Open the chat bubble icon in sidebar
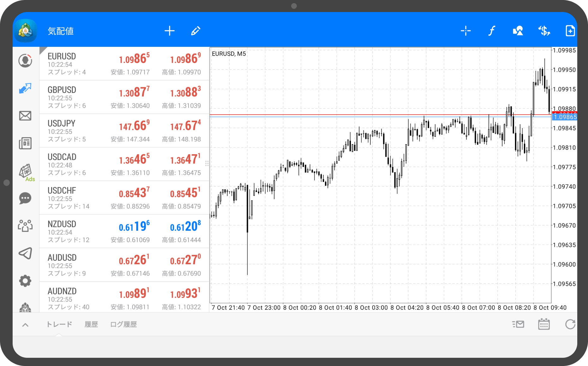Screen dimensions: 588x366 pyautogui.click(x=25, y=198)
